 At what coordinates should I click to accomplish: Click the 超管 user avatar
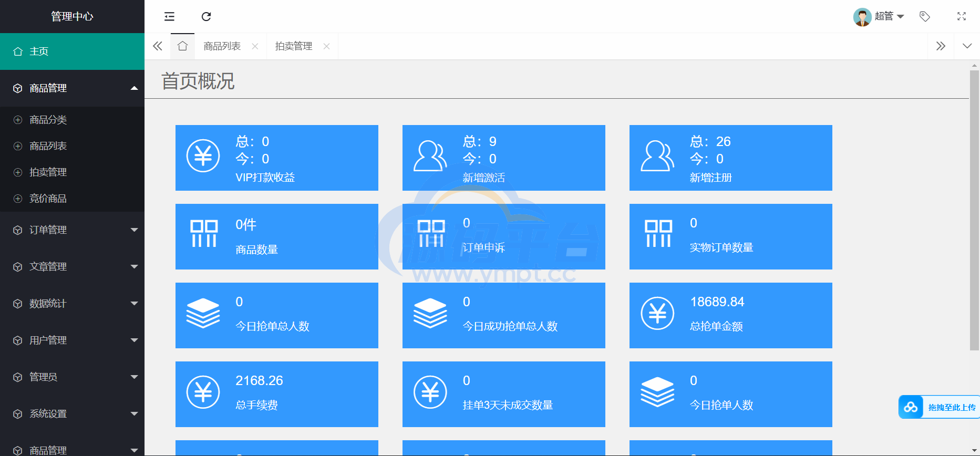862,17
